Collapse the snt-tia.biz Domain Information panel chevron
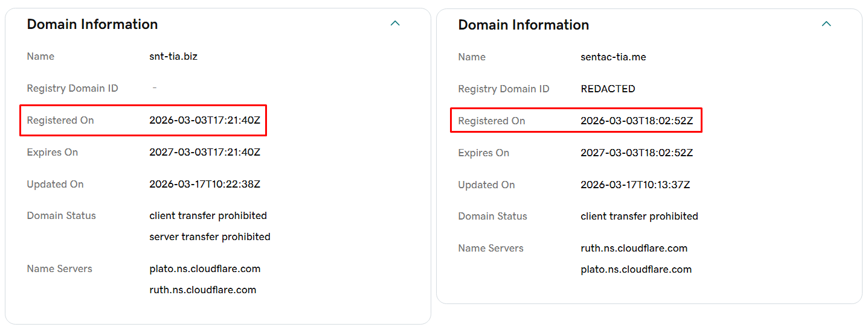This screenshot has width=868, height=330. 395,24
